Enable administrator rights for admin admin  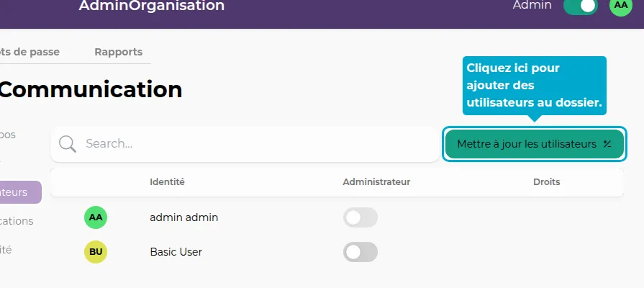click(x=360, y=217)
